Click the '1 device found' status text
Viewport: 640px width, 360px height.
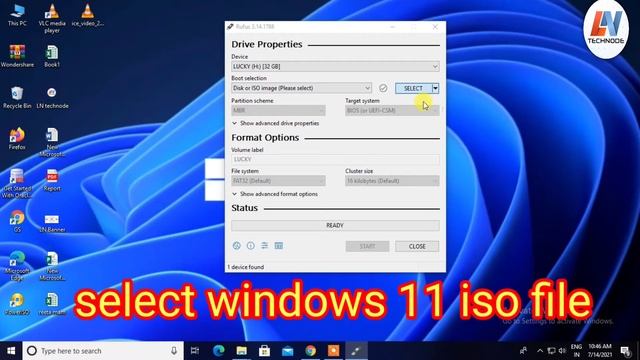246,267
